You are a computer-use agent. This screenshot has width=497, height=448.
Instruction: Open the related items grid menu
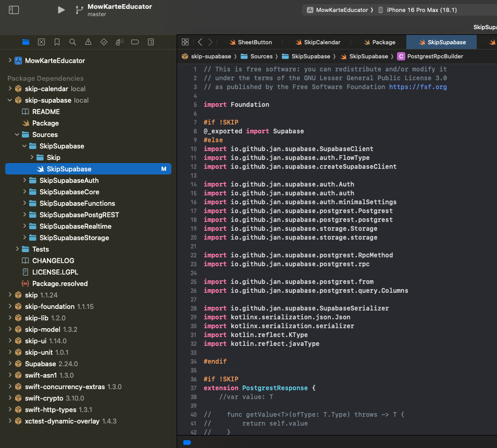185,42
